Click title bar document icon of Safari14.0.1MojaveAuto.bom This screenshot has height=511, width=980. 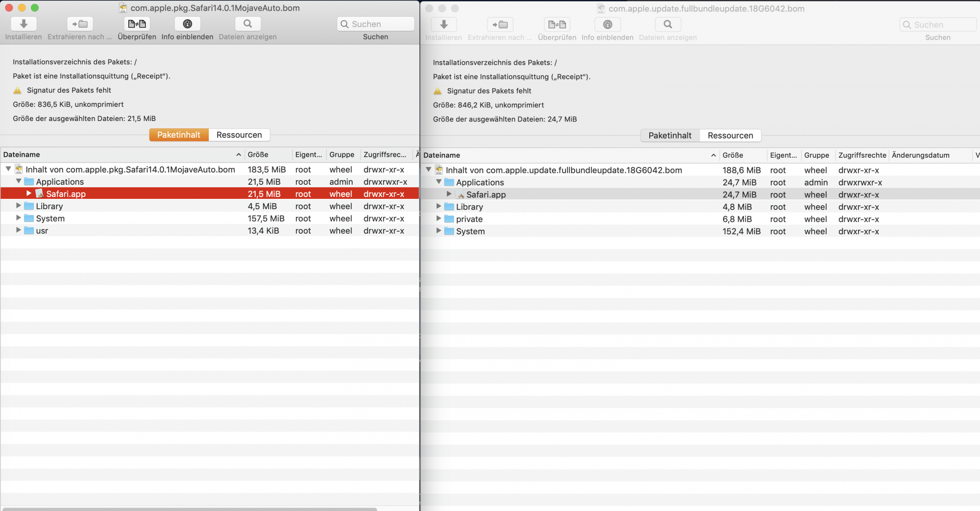click(x=123, y=8)
